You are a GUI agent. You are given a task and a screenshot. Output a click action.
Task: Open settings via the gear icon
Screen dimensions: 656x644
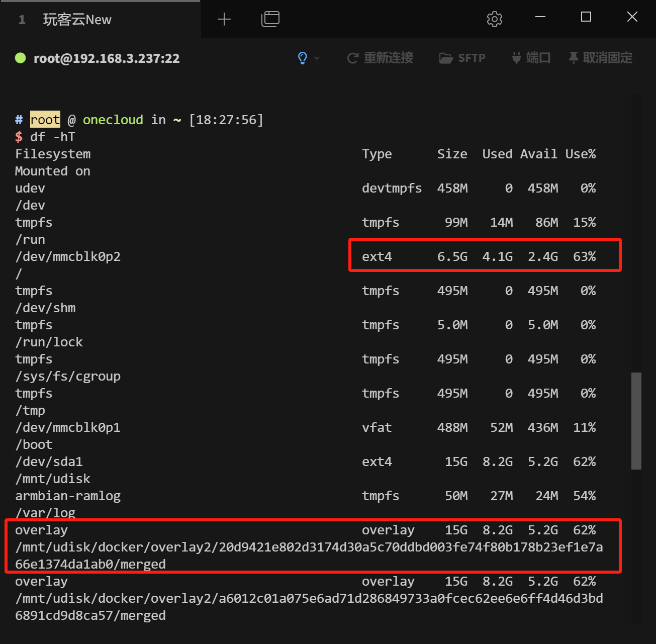[494, 19]
